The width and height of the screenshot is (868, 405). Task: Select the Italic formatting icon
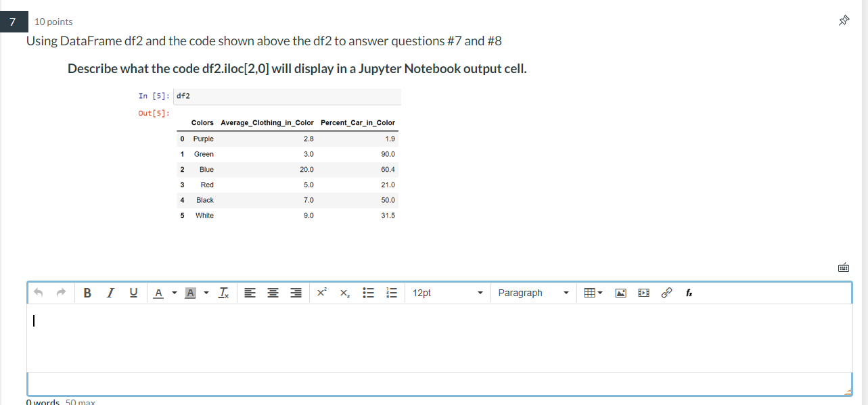click(x=110, y=292)
